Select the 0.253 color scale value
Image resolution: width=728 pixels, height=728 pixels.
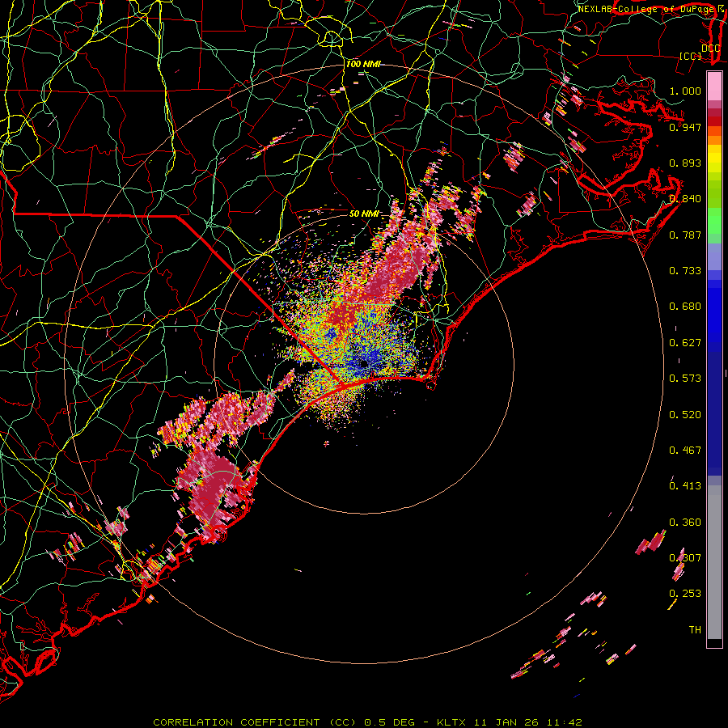tap(685, 594)
